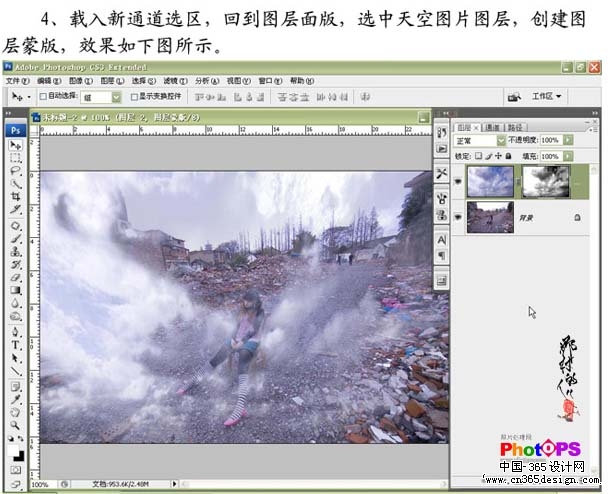Select the Rectangular Marquee tool

16,158
